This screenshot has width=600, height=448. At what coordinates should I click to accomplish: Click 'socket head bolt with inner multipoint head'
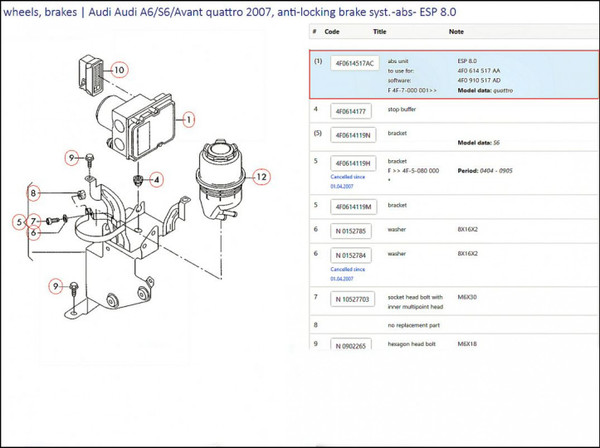pos(415,302)
